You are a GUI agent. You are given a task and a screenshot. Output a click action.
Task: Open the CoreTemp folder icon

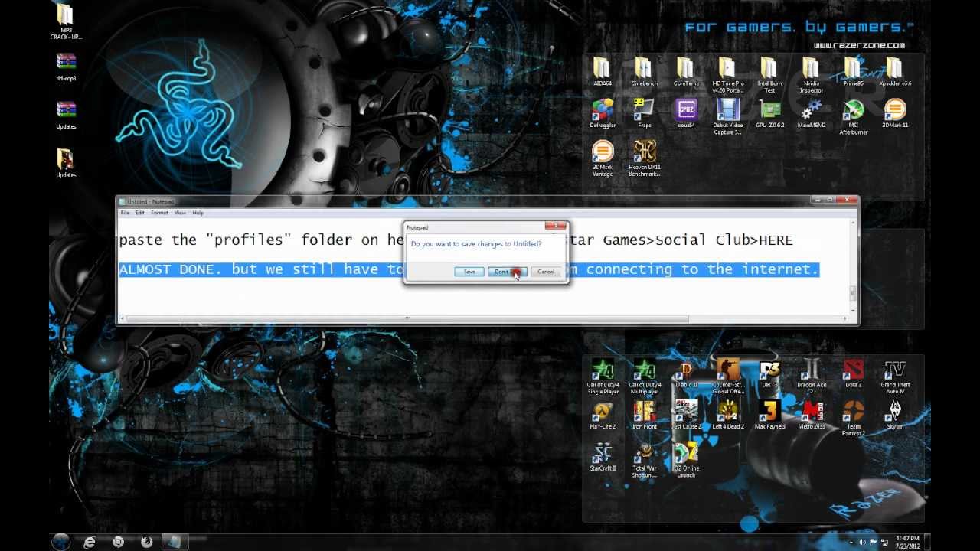pos(686,70)
